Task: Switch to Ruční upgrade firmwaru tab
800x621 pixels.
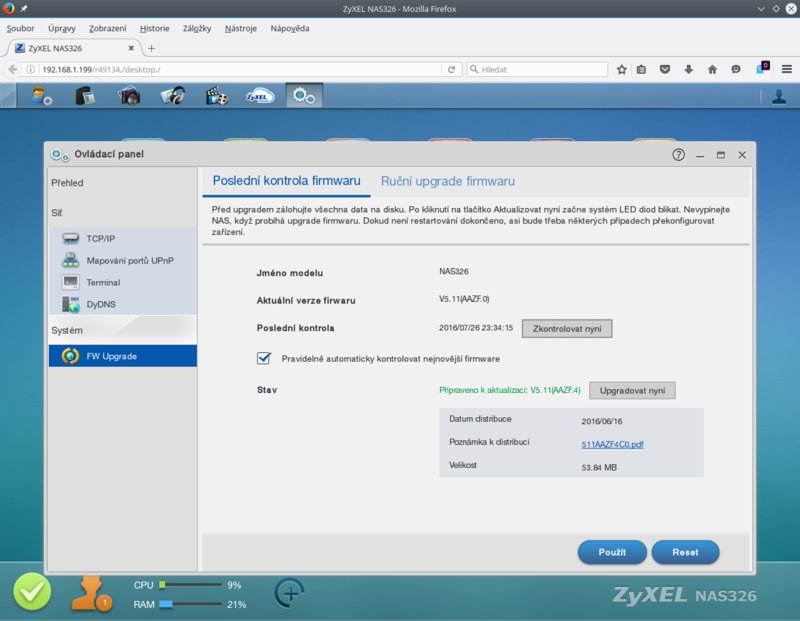Action: click(x=447, y=181)
